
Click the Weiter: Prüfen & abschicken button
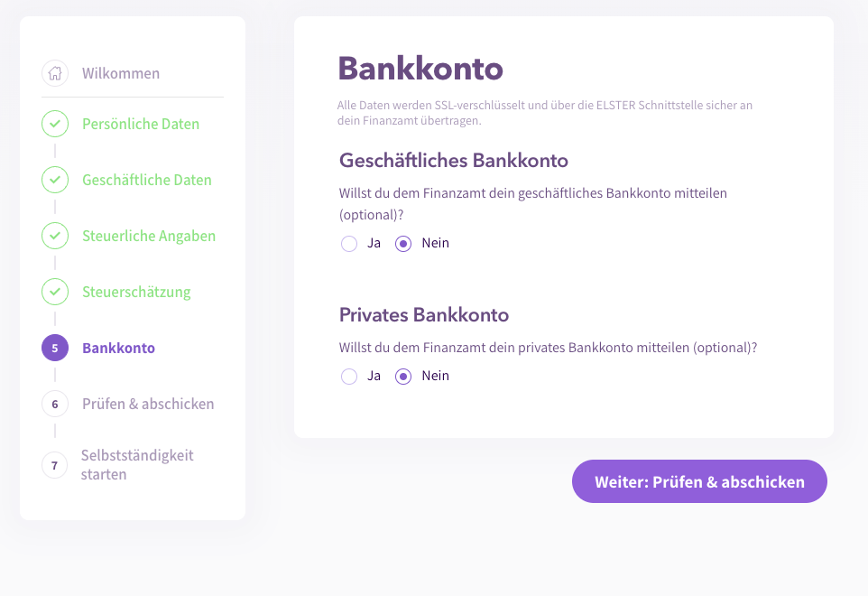[699, 481]
